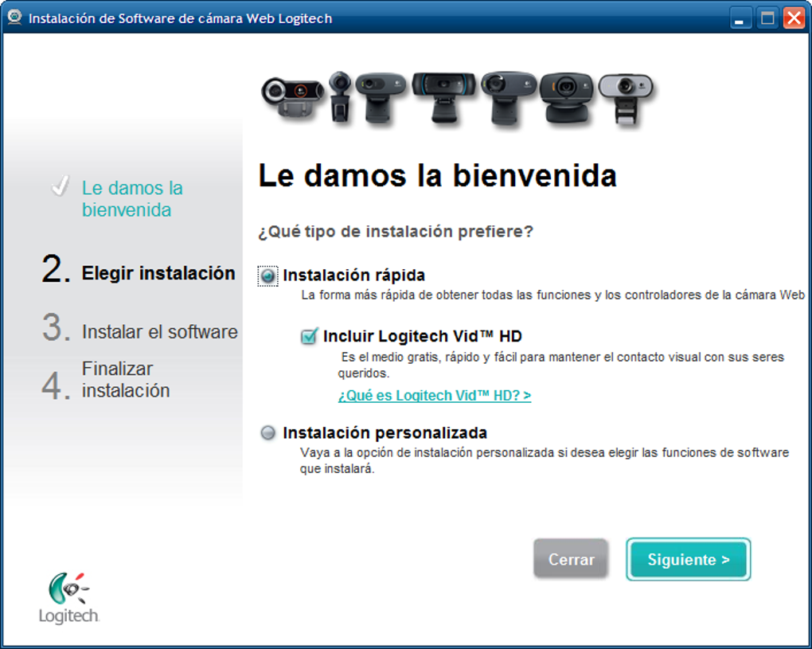Click the first webcam image with silver ring
Viewport: 812px width, 649px height.
(293, 97)
